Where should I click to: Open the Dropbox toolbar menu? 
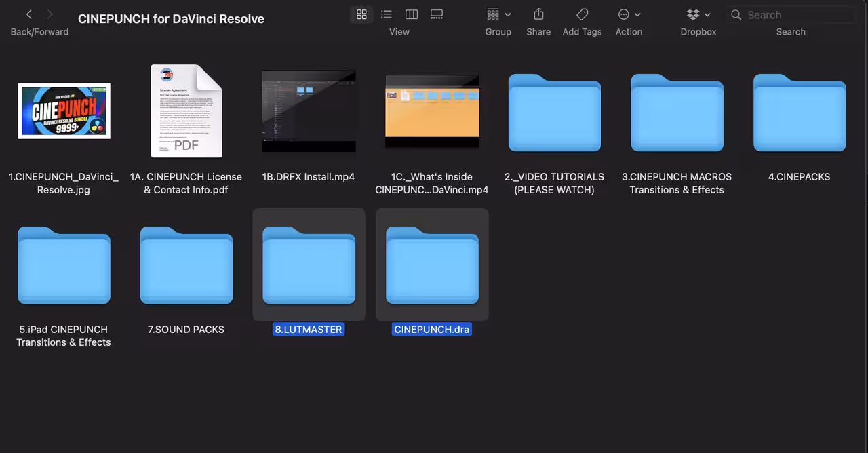[698, 14]
